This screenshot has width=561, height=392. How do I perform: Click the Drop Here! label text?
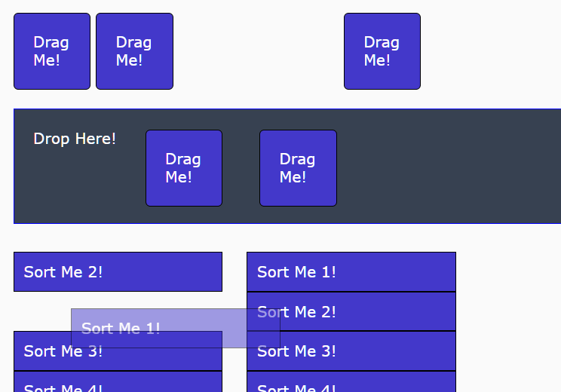[x=75, y=139]
